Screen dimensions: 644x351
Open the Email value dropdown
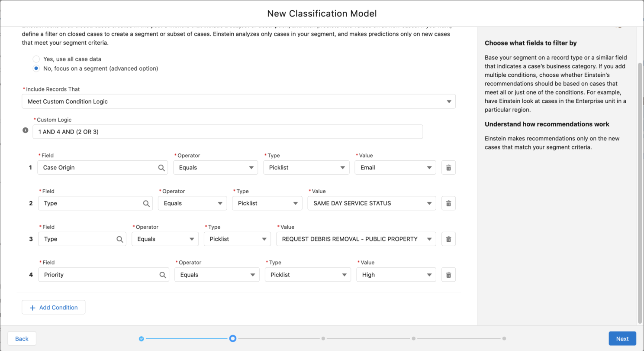coord(395,168)
